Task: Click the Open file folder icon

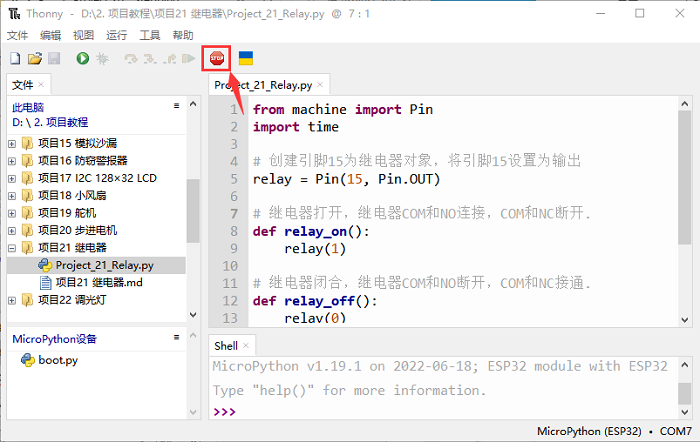Action: 34,59
